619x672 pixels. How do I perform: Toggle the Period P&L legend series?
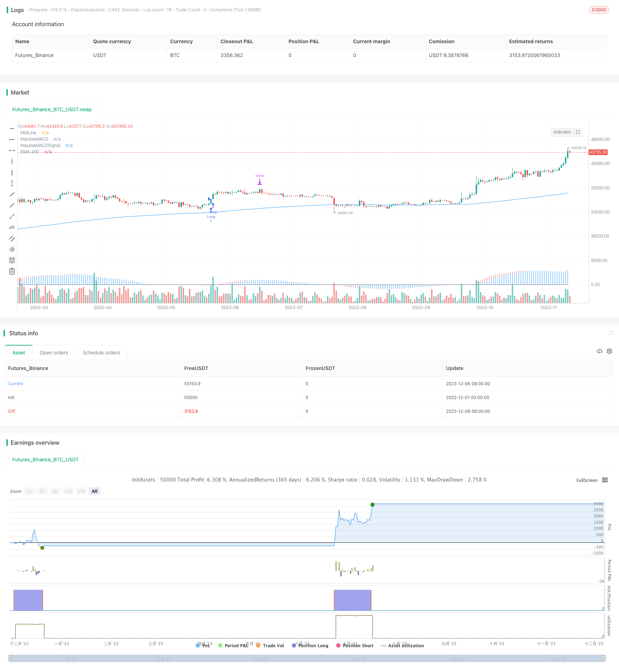233,645
